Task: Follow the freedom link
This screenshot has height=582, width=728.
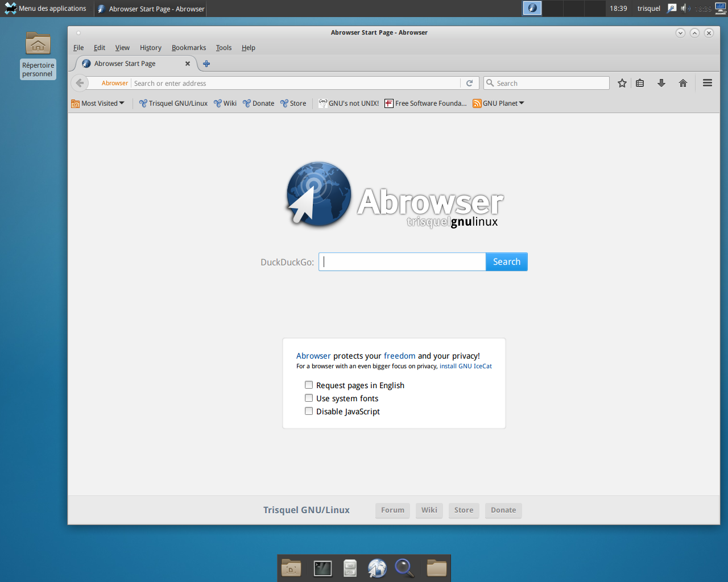Action: tap(400, 356)
